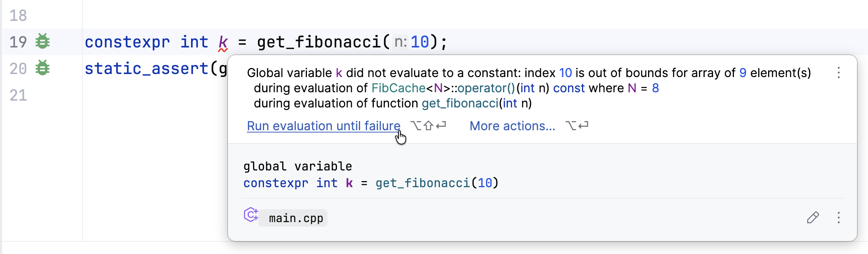This screenshot has width=868, height=254.
Task: Open the main.cpp file label
Action: pos(296,218)
